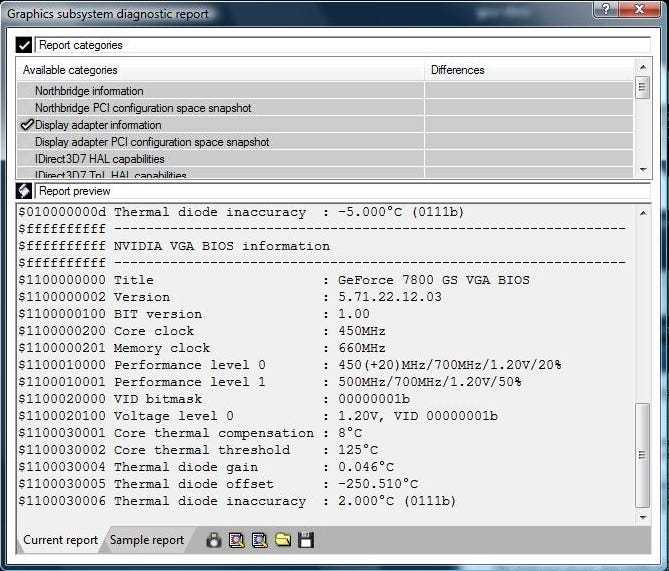Click the Performance level 1 line
The height and width of the screenshot is (571, 669).
coord(270,382)
